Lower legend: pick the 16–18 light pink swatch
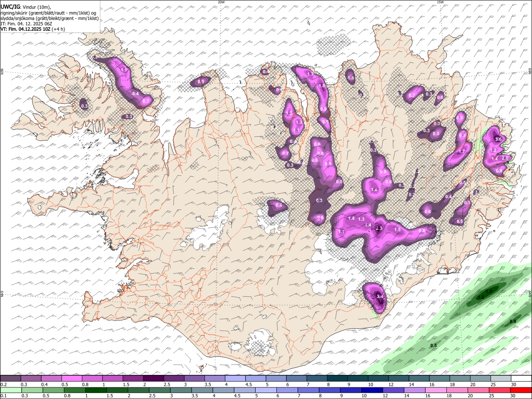The width and height of the screenshot is (532, 399). [436, 390]
